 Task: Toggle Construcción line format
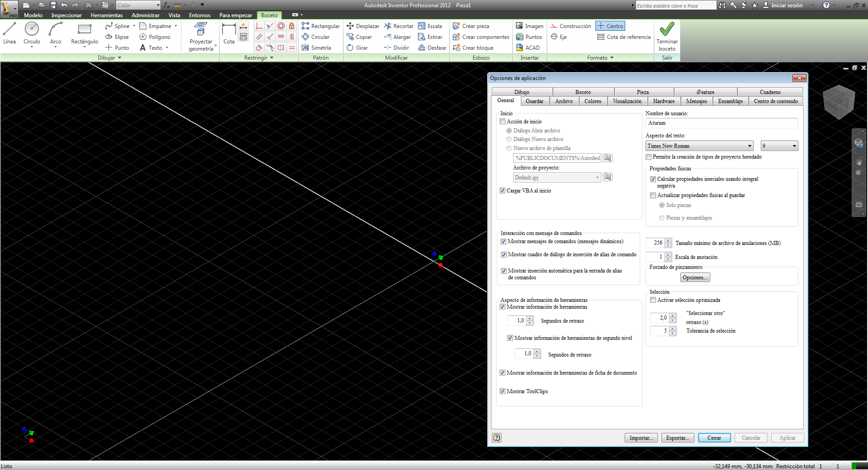tap(571, 26)
